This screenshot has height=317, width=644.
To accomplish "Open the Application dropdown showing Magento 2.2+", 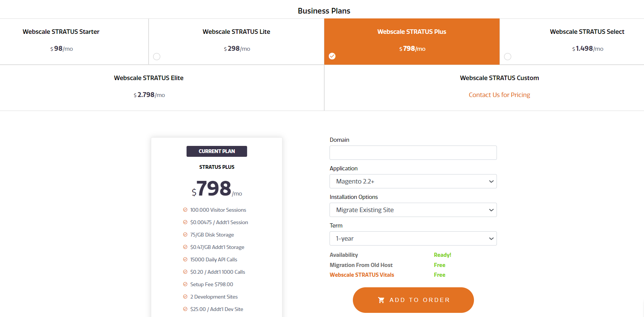I will pos(413,181).
